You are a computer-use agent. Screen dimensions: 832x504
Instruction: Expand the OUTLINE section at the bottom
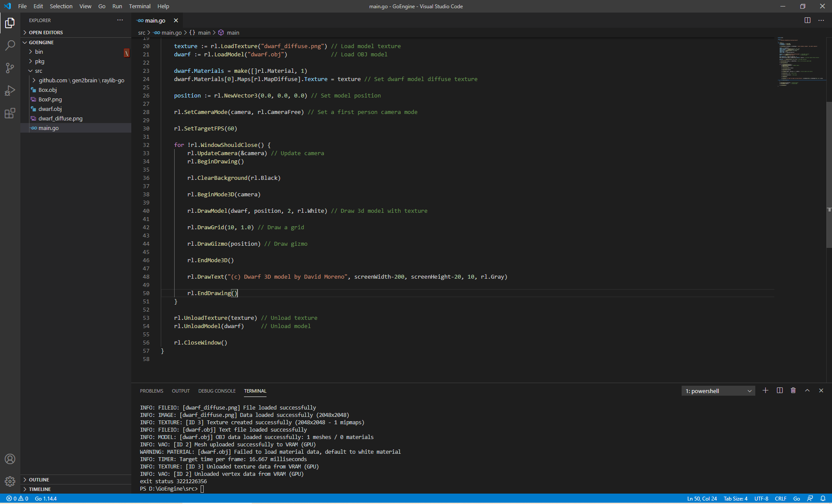coord(39,479)
